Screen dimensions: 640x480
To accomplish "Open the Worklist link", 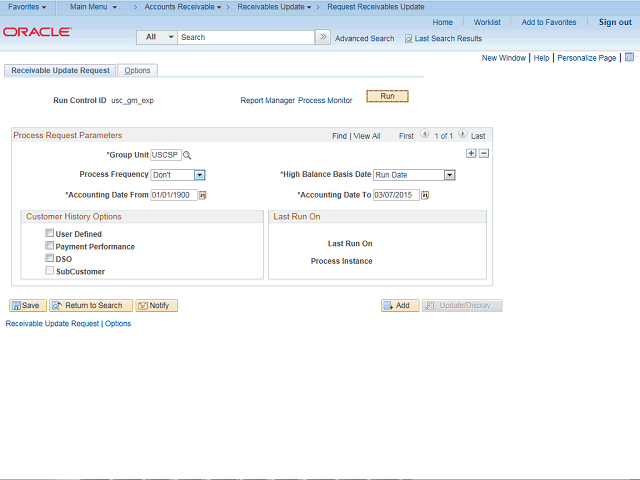I will (487, 22).
